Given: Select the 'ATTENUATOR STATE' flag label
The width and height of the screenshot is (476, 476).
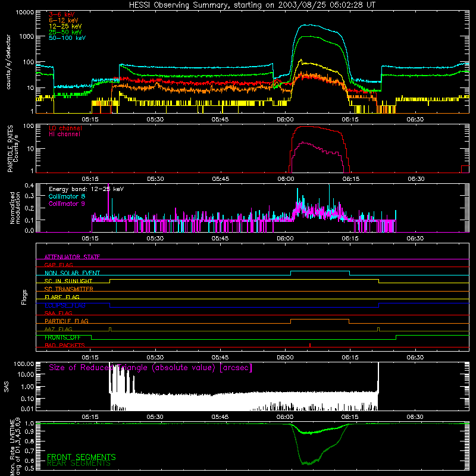Looking at the screenshot, I should [72, 257].
